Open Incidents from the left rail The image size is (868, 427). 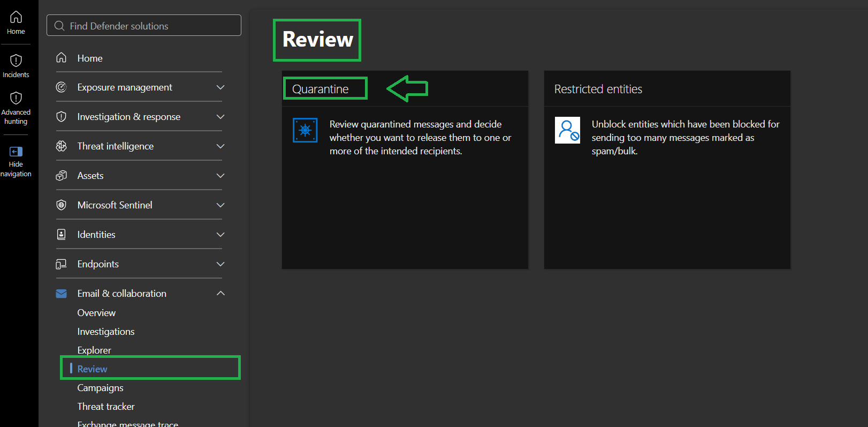(16, 66)
